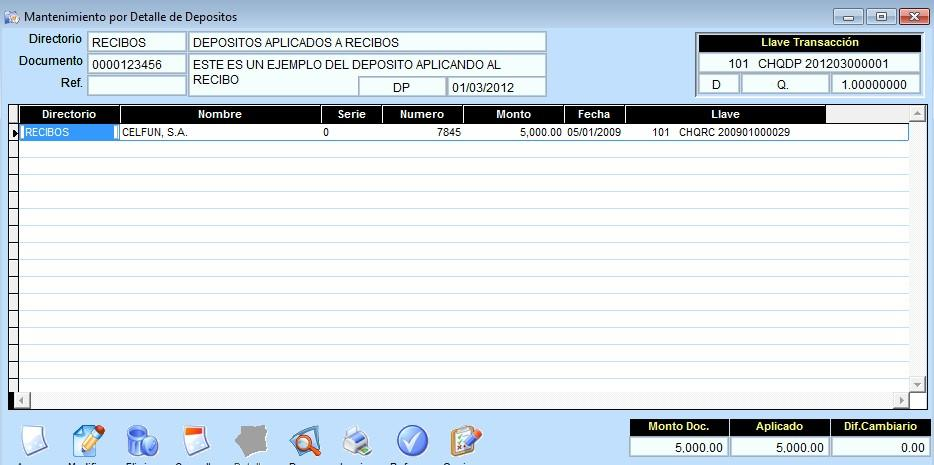The image size is (934, 465).
Task: Click the Fecha column header
Action: [594, 114]
